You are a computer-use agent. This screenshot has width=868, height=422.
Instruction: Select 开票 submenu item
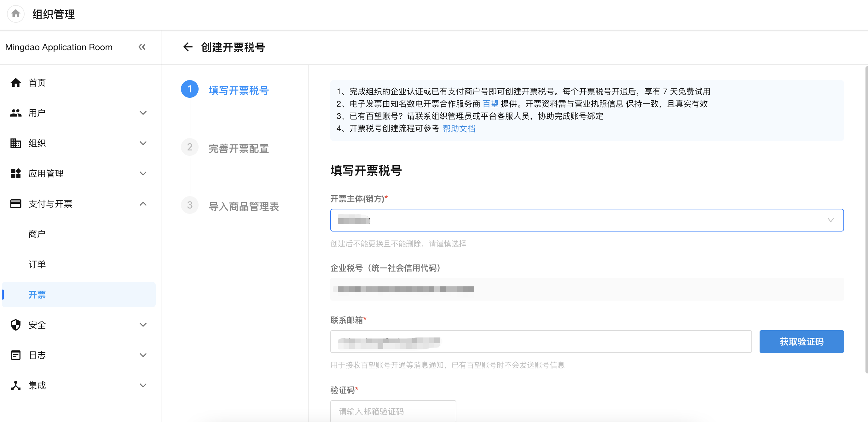tap(37, 295)
